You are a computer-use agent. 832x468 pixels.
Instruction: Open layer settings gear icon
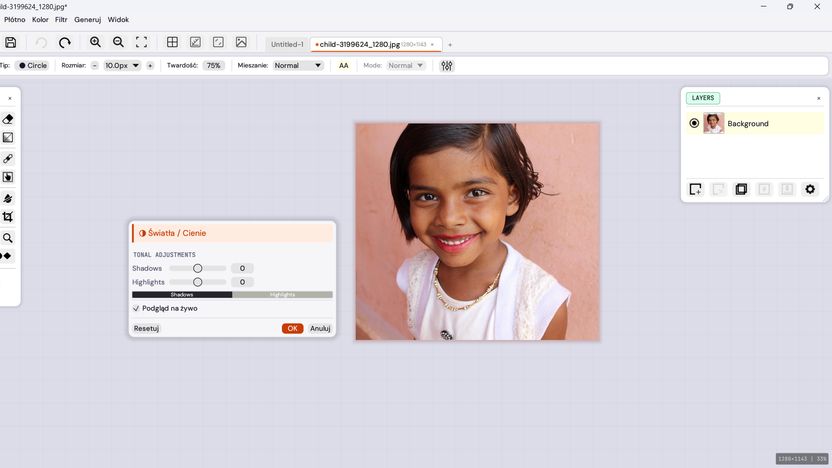(810, 189)
